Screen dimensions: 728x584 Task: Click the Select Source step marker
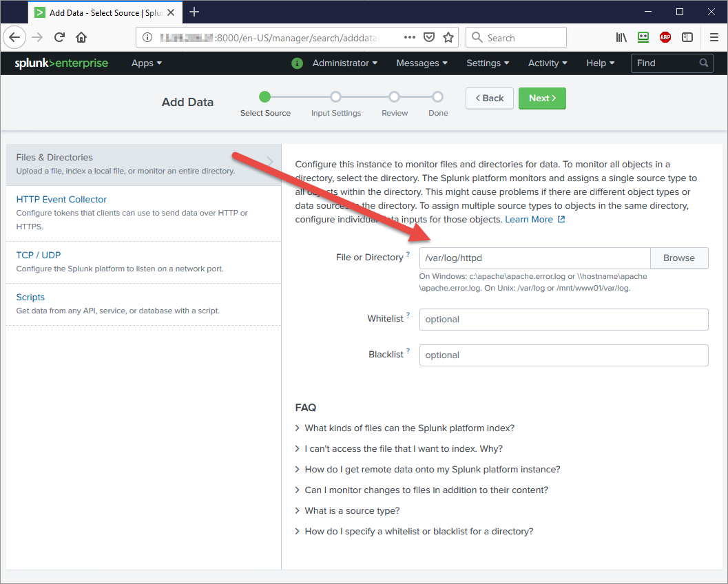264,96
